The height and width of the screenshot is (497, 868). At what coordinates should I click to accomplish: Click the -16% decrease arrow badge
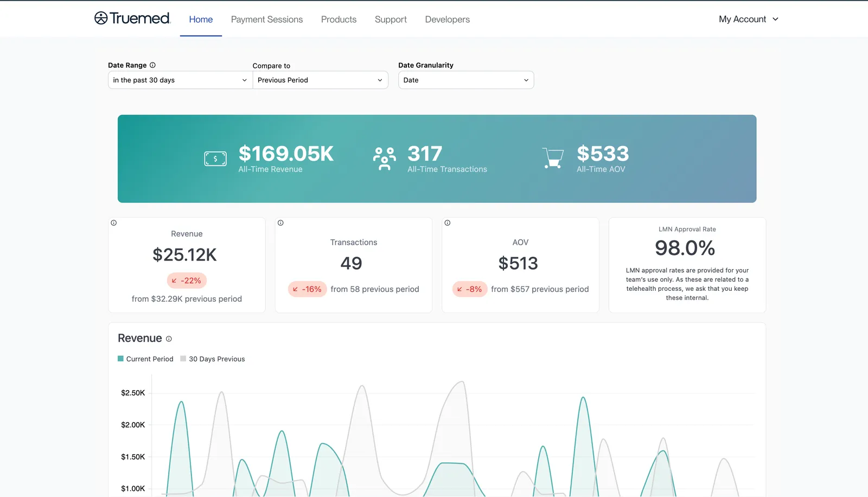(x=307, y=289)
